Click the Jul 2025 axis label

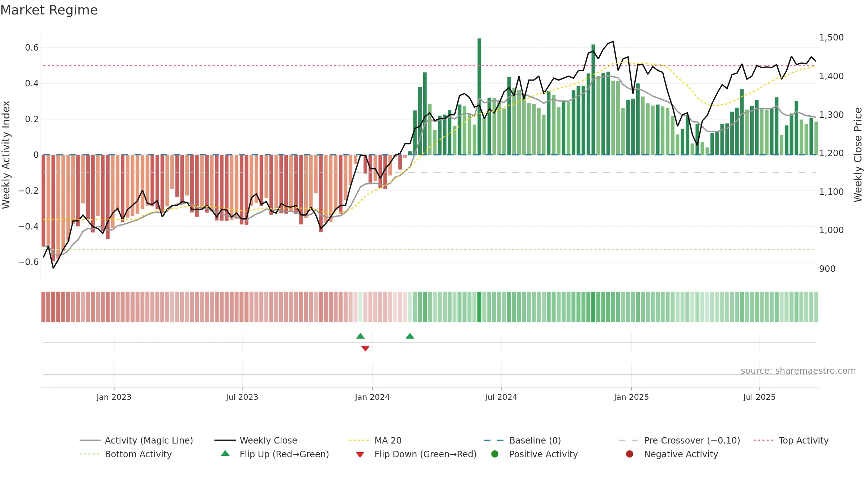click(x=759, y=397)
